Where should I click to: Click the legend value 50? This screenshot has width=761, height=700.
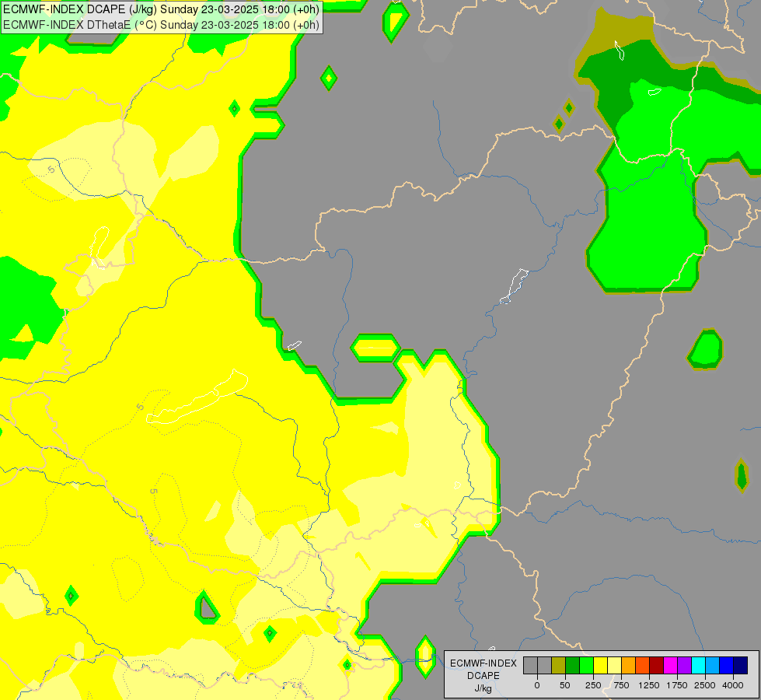point(565,685)
